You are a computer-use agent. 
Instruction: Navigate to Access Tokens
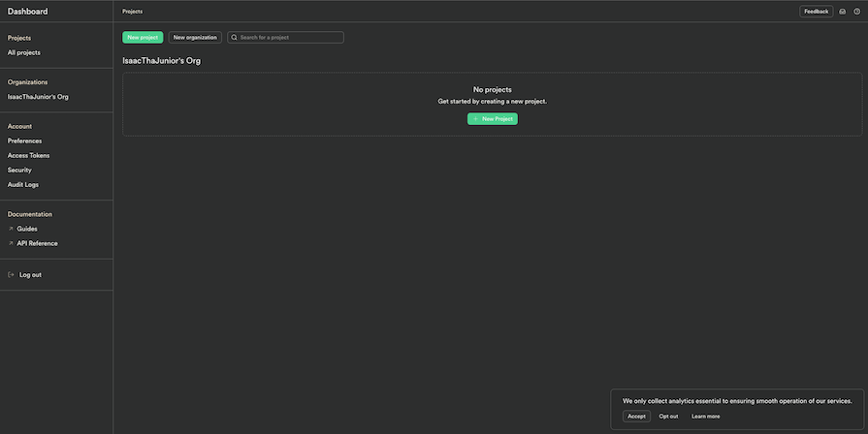28,155
